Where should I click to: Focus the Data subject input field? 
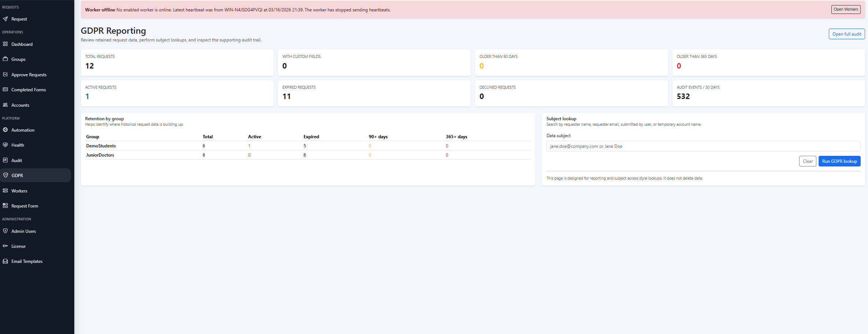[x=703, y=146]
